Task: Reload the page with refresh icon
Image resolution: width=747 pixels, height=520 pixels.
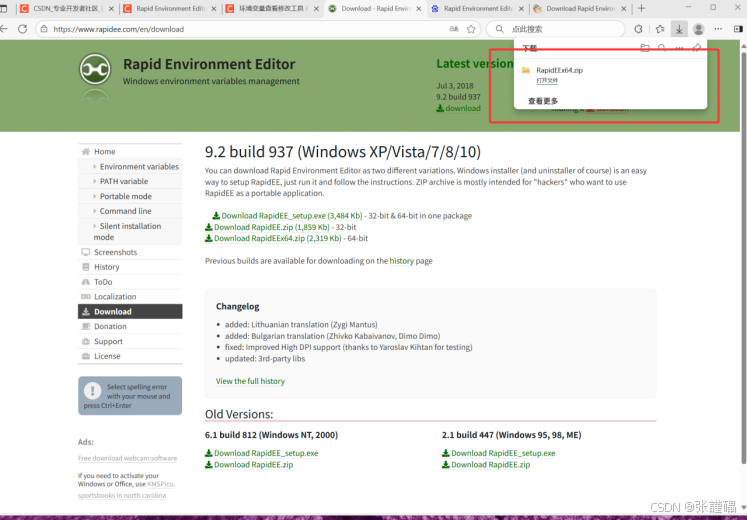Action: (x=22, y=29)
